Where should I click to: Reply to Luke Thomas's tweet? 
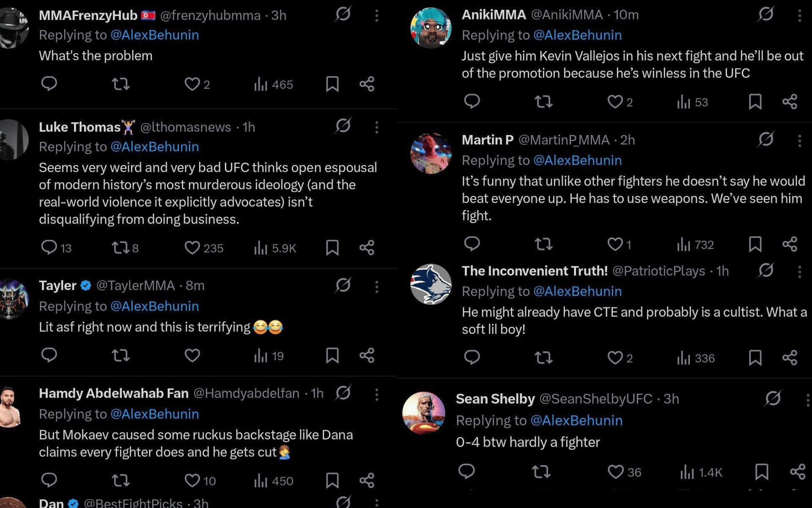pyautogui.click(x=49, y=247)
